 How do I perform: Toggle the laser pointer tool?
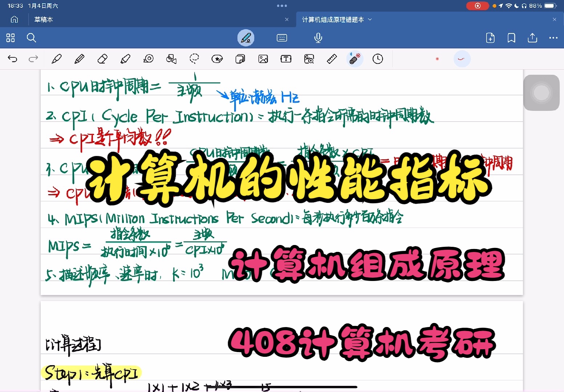355,59
